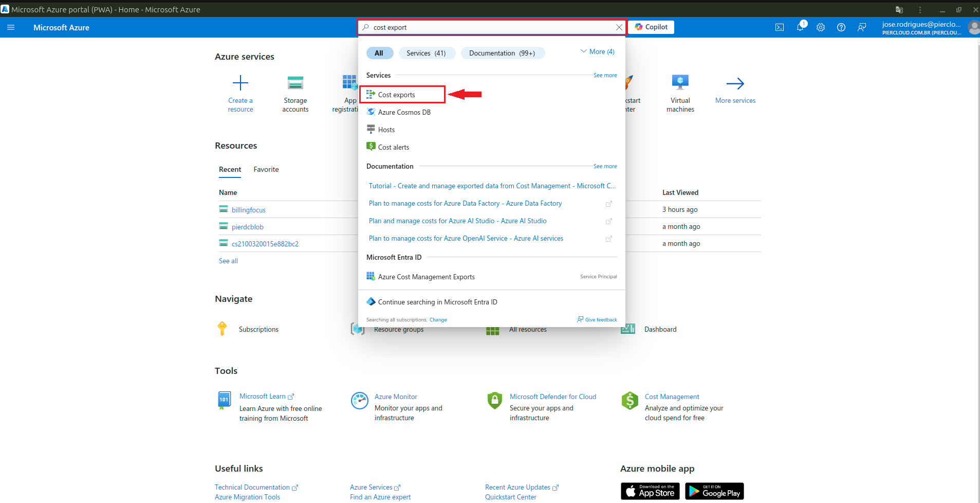
Task: Click Continue searching in Microsoft Entra ID
Action: click(x=437, y=302)
